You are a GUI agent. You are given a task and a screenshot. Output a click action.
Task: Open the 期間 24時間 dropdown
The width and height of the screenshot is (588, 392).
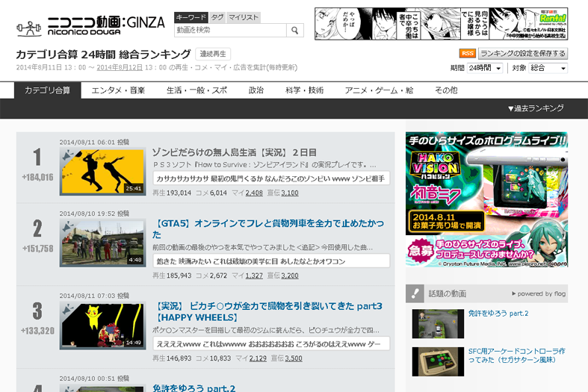point(484,68)
